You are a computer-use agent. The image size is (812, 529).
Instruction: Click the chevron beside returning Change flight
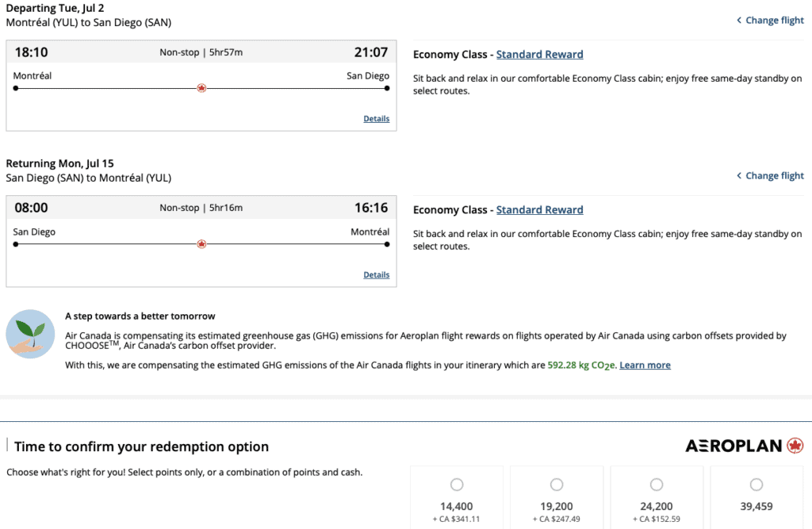tap(739, 176)
